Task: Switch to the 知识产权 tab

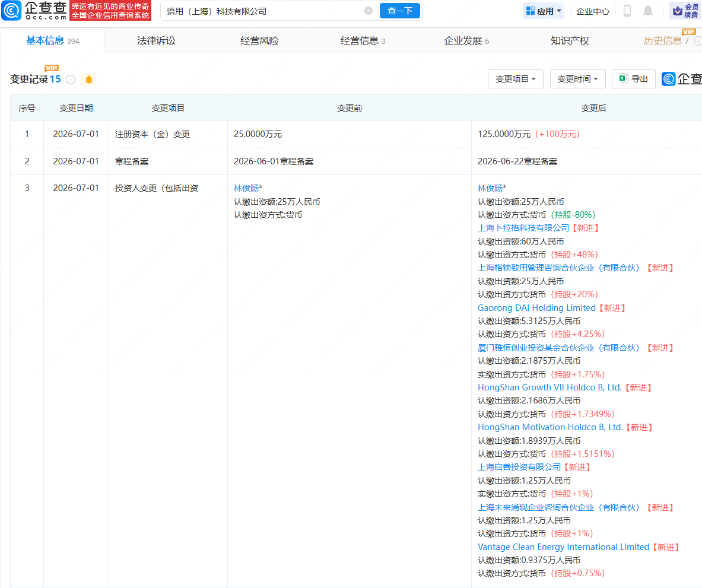Action: (x=570, y=41)
